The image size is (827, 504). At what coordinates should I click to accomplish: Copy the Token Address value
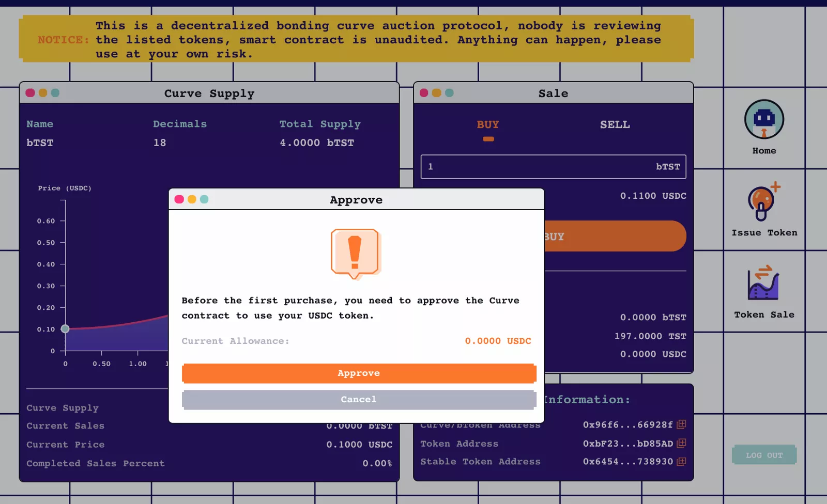681,443
